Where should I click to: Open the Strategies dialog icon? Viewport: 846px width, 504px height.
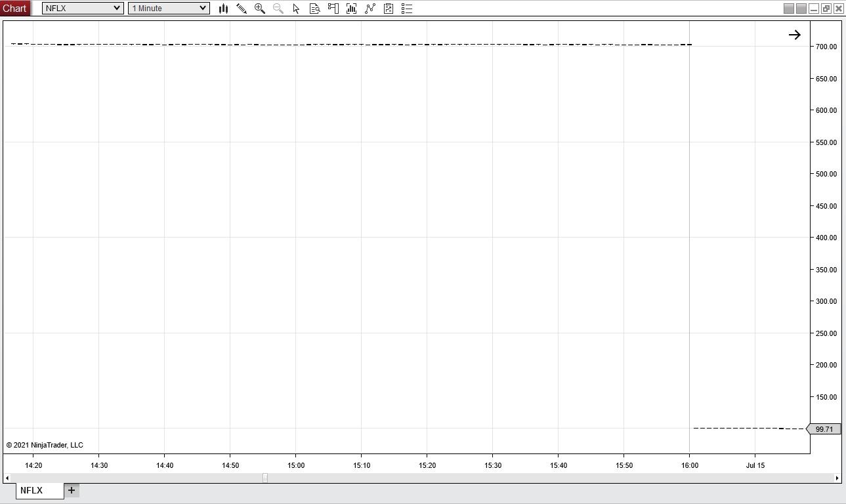coord(389,9)
